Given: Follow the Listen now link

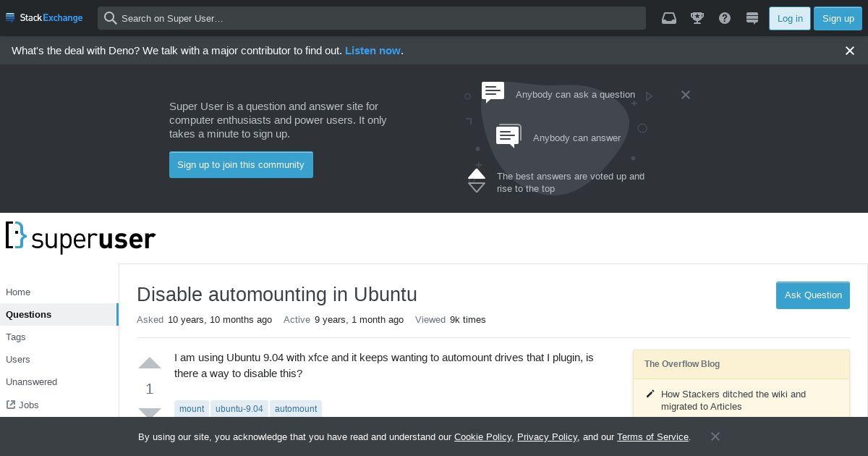Looking at the screenshot, I should pos(373,51).
